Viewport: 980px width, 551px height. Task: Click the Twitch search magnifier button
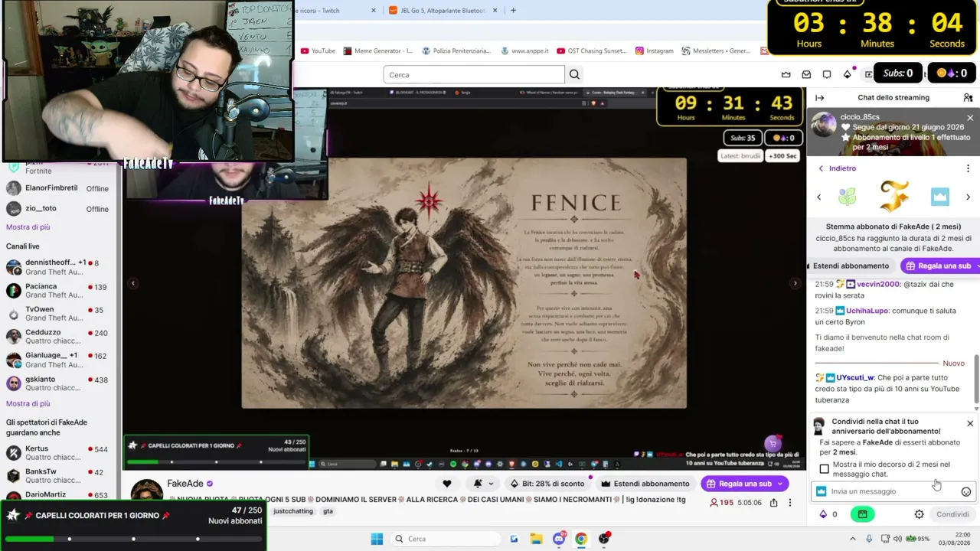tap(574, 74)
